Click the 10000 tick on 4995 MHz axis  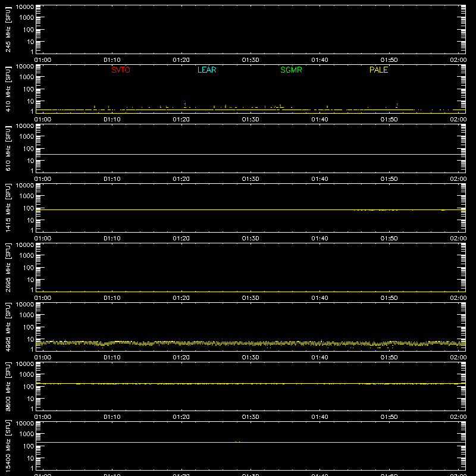pos(25,305)
